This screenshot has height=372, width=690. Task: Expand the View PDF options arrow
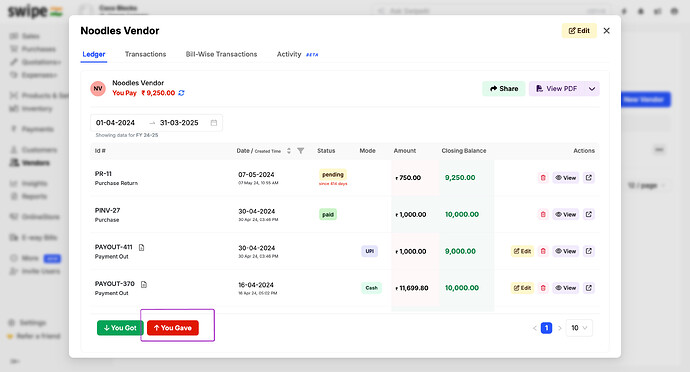[x=592, y=89]
